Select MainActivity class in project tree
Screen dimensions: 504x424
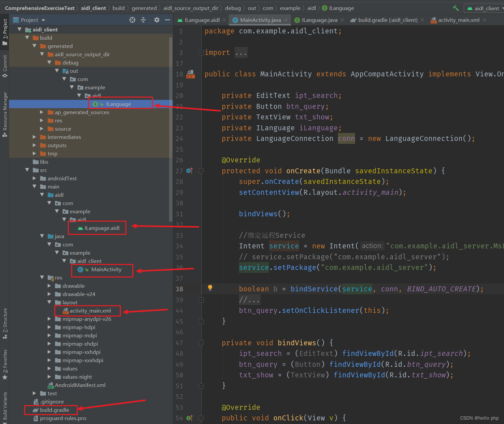[106, 270]
